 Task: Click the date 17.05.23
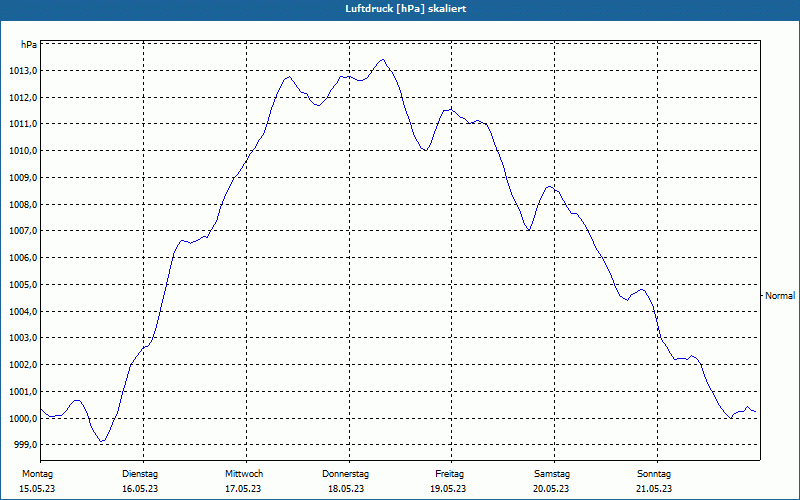[243, 489]
